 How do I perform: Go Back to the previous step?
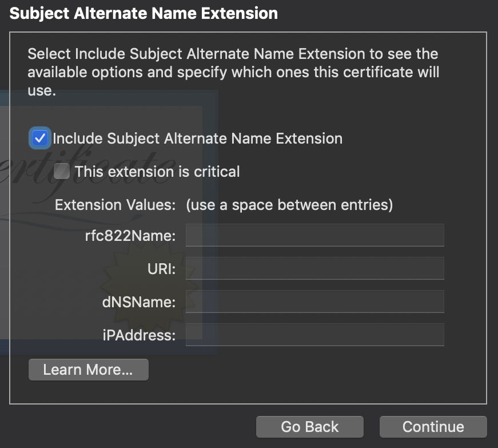point(309,427)
